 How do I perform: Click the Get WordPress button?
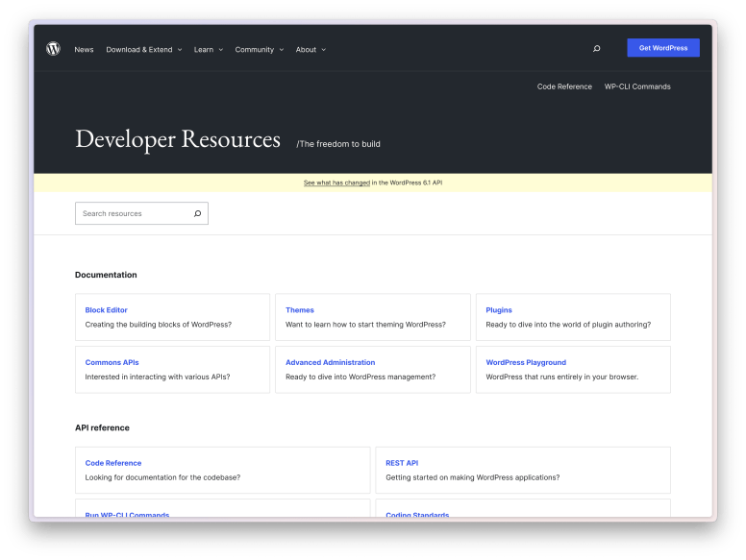[663, 48]
